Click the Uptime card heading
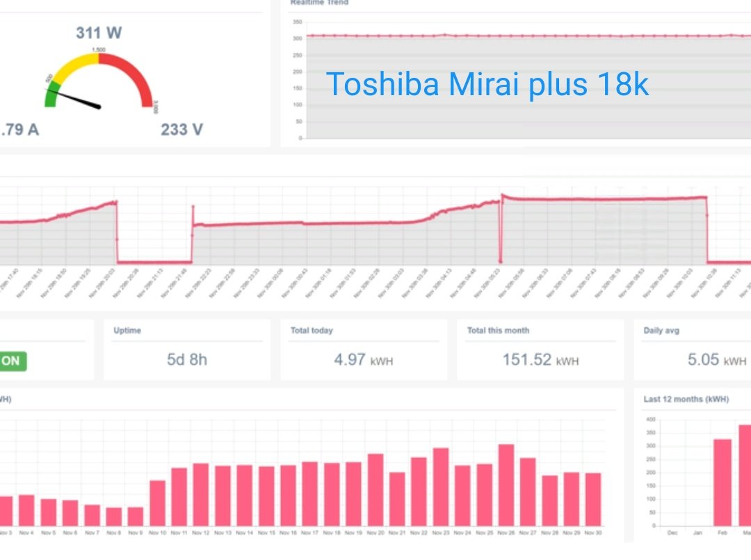Viewport: 751px width, 560px height. coord(127,330)
